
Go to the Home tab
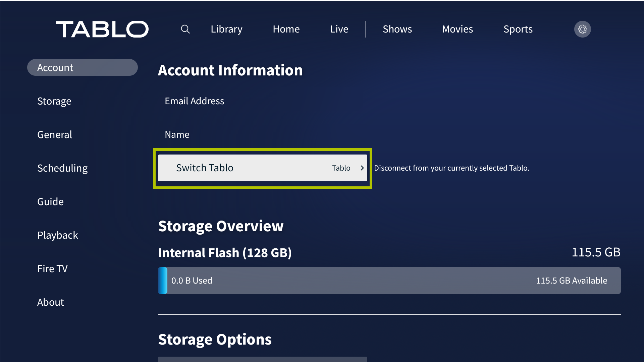(x=286, y=29)
